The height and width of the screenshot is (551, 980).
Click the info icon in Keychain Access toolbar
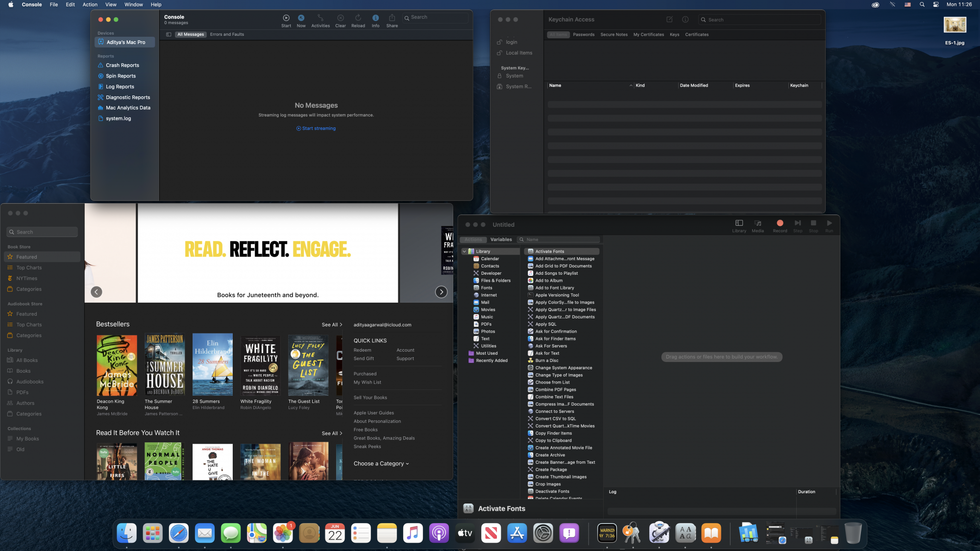pyautogui.click(x=685, y=20)
